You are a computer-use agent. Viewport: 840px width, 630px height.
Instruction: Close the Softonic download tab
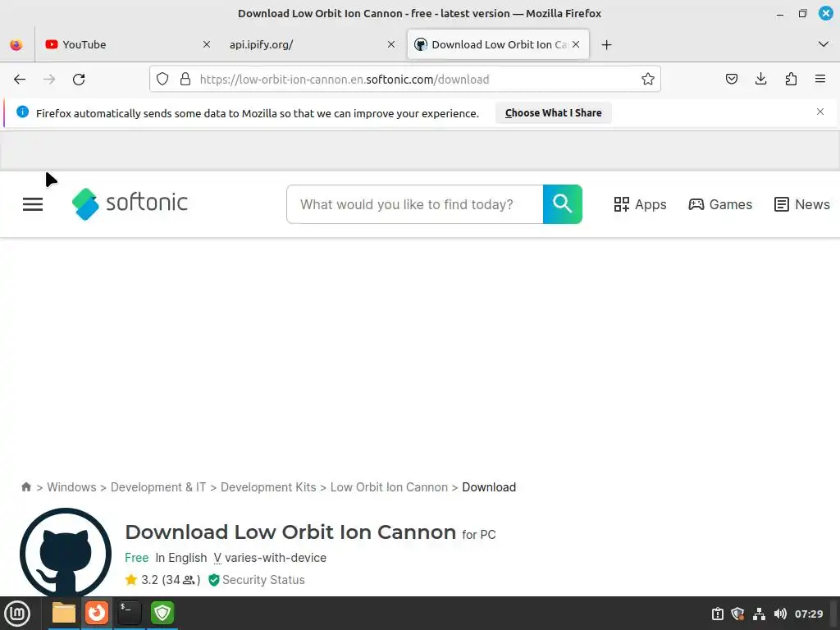[576, 44]
